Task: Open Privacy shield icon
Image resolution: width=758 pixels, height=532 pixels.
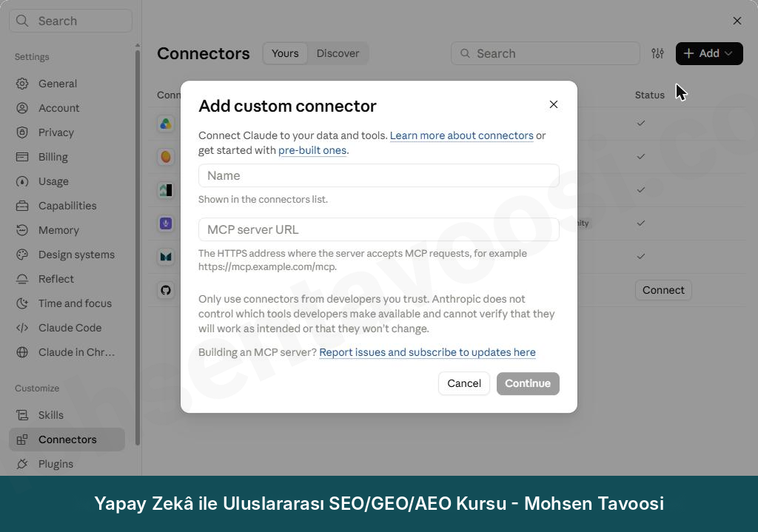Action: [22, 132]
